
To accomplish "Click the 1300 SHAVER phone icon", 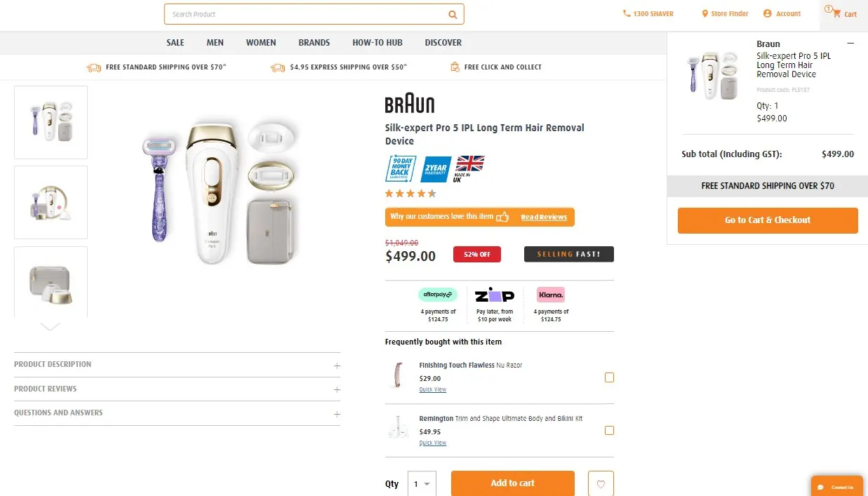I will 627,13.
